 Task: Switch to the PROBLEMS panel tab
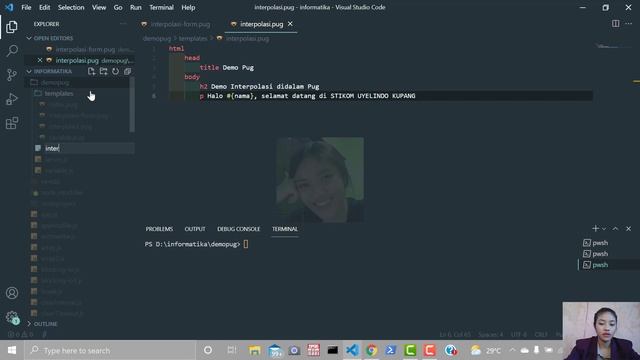click(159, 229)
